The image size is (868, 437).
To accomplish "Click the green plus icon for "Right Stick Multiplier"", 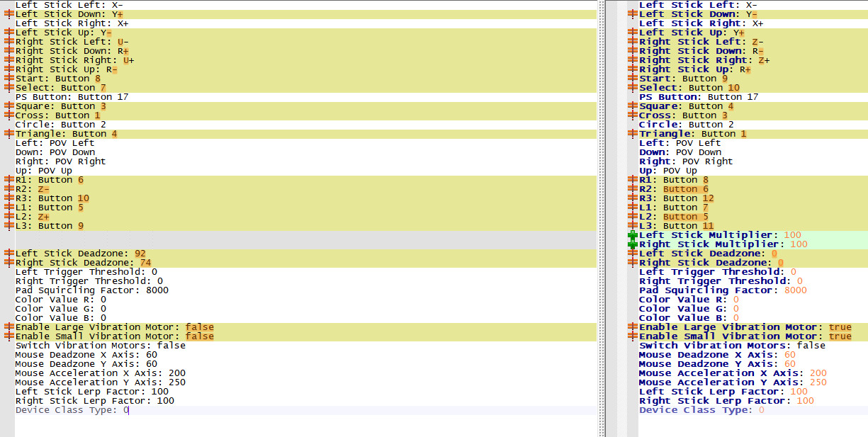I will click(631, 244).
